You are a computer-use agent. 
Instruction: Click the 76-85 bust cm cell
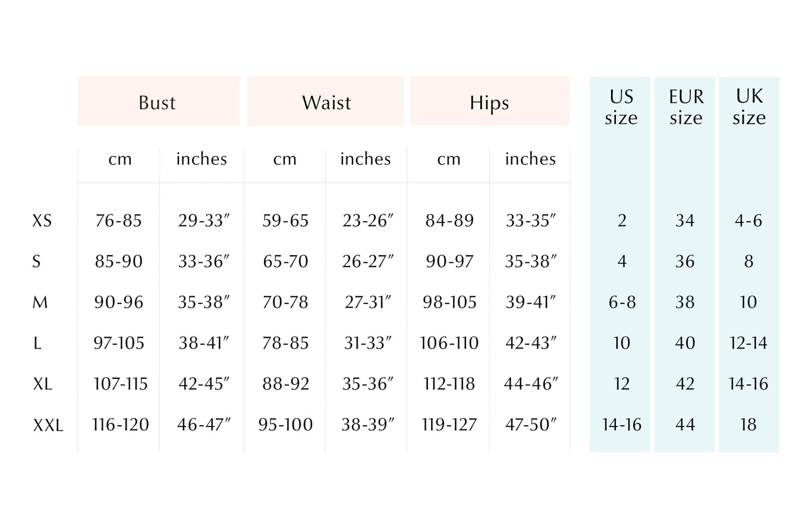119,221
